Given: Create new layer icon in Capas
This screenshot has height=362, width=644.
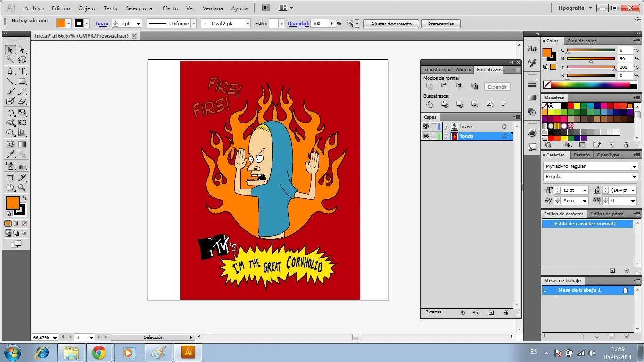Looking at the screenshot, I should tap(491, 313).
